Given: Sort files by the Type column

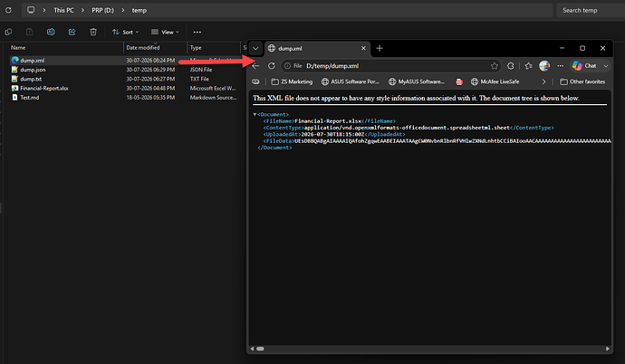Looking at the screenshot, I should [196, 47].
